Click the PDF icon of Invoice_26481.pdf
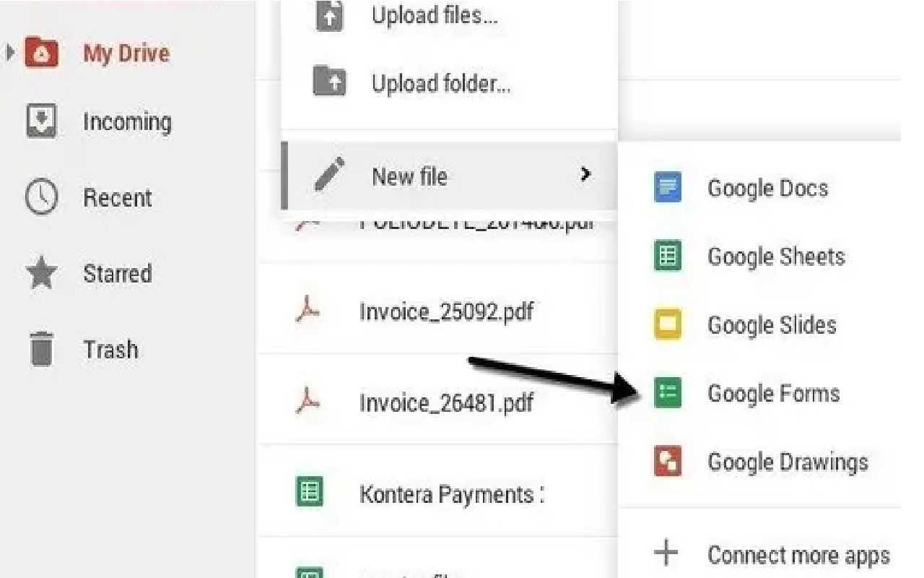924x578 pixels. (308, 401)
